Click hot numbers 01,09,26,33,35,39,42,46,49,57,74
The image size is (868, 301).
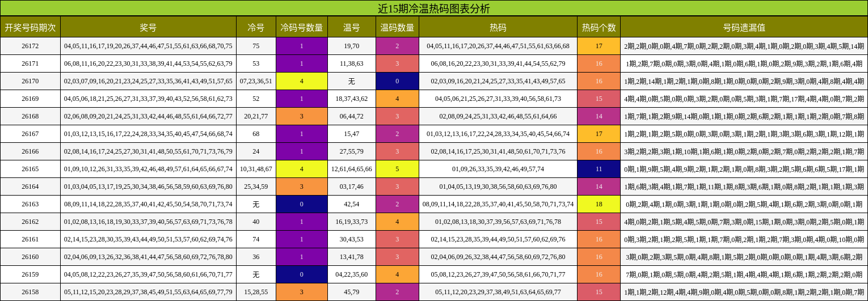coord(498,169)
